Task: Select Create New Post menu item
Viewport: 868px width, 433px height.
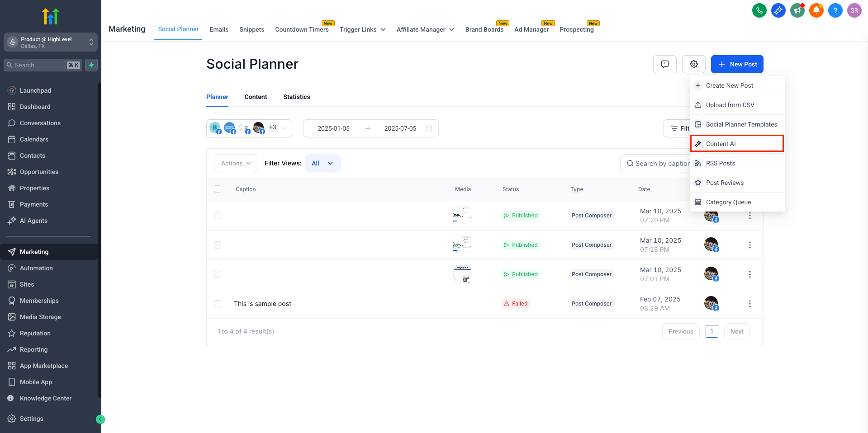Action: pyautogui.click(x=737, y=85)
